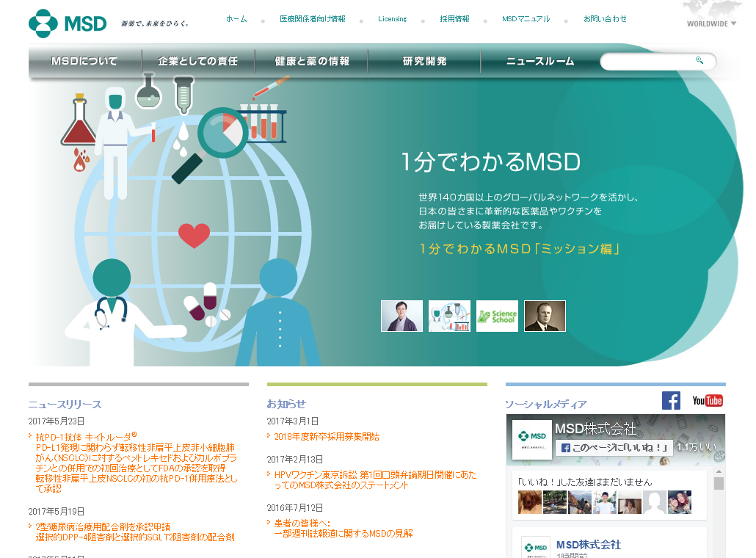Open 抗PD-1抗体 キイトルーダ news release
The height and width of the screenshot is (558, 756).
pos(137,463)
